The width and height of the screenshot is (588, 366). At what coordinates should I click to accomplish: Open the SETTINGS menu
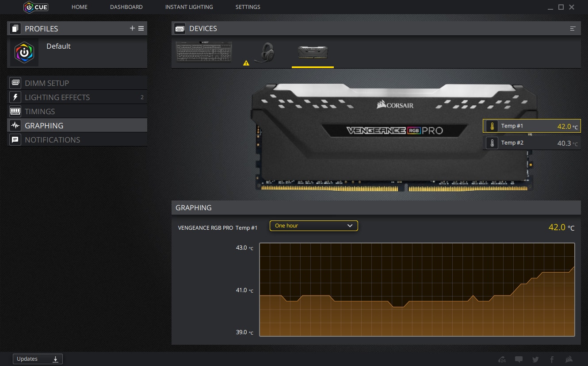[248, 7]
